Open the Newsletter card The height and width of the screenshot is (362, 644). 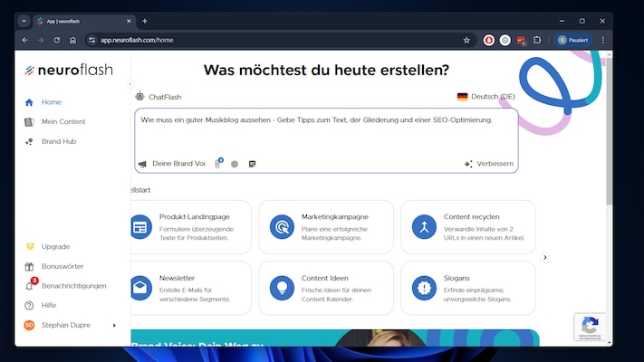point(191,288)
